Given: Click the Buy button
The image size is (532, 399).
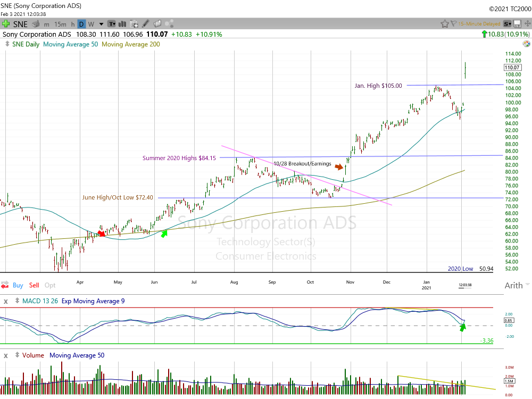Looking at the screenshot, I should click(x=18, y=285).
